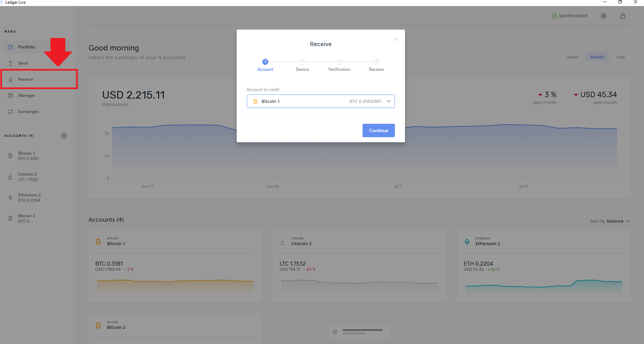Click Litecoin 2 sidebar coin icon

10,177
